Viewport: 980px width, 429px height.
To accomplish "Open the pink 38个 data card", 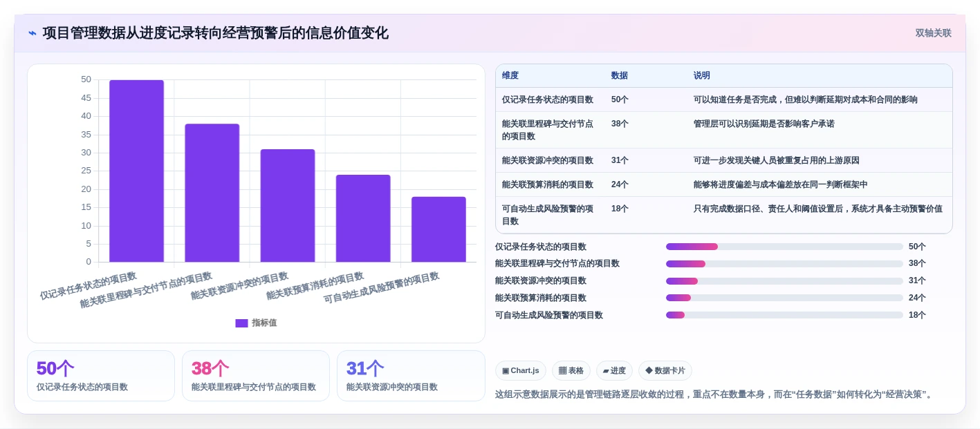I will point(256,376).
